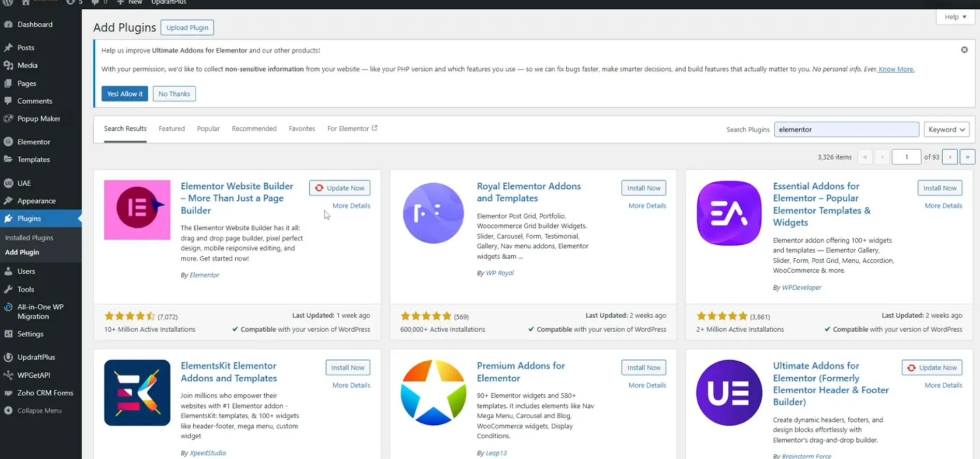
Task: Expand the Help dropdown tab
Action: (x=955, y=17)
